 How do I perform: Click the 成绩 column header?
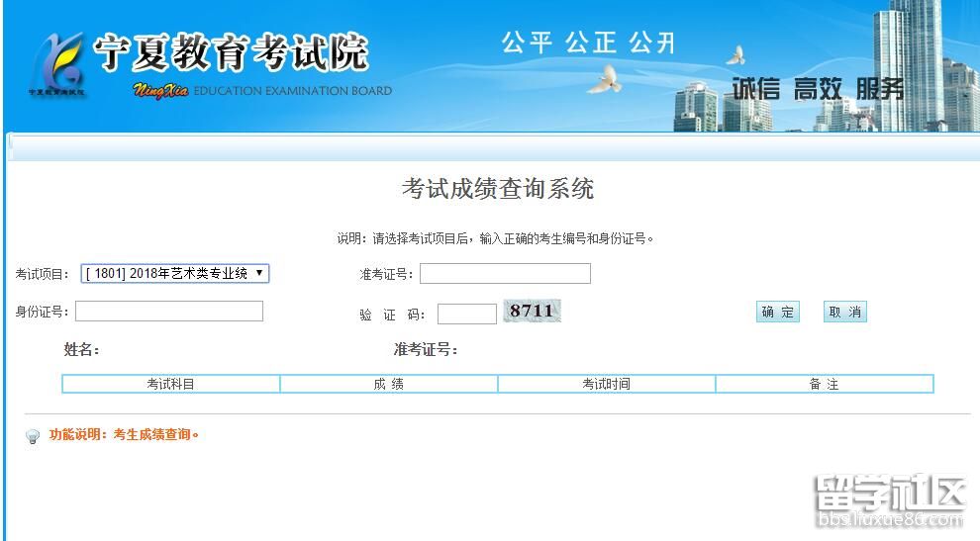click(389, 384)
